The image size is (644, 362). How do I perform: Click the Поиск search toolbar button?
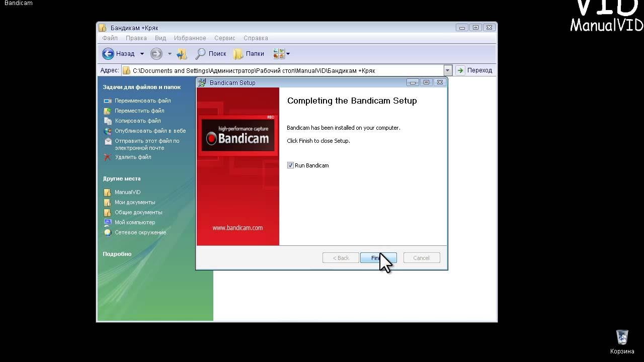click(x=211, y=54)
